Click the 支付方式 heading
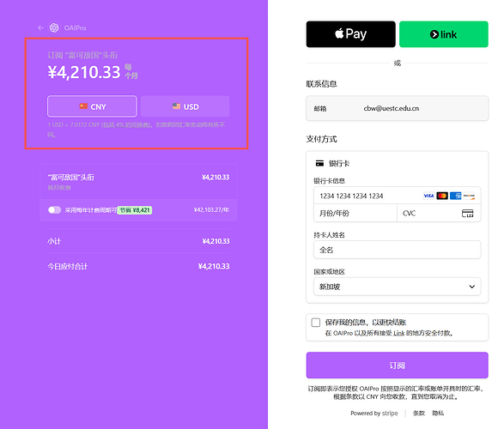This screenshot has height=429, width=504. tap(321, 139)
